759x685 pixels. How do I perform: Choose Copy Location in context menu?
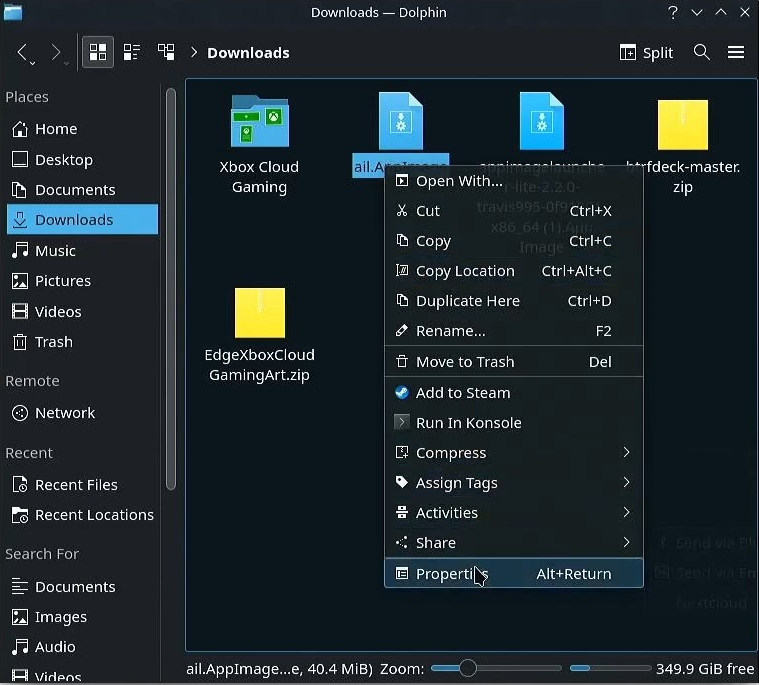tap(514, 271)
